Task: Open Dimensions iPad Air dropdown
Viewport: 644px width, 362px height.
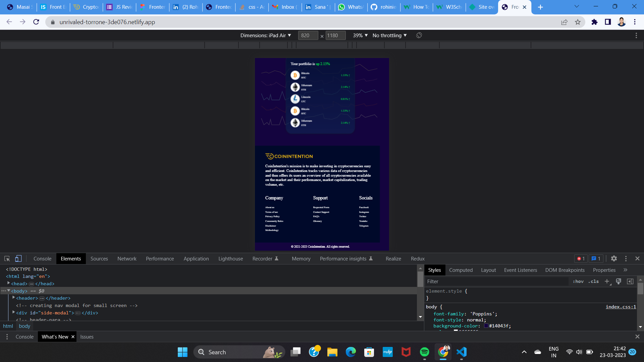Action: 266,36
